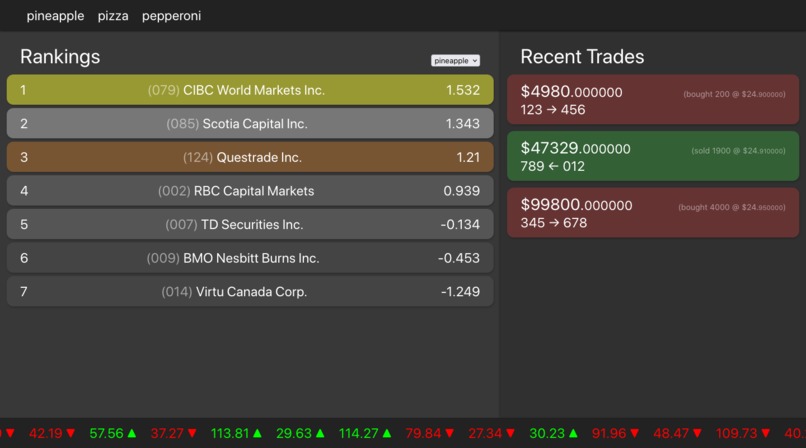The height and width of the screenshot is (448, 806).
Task: Open the $99800 trade card
Action: pyautogui.click(x=653, y=213)
